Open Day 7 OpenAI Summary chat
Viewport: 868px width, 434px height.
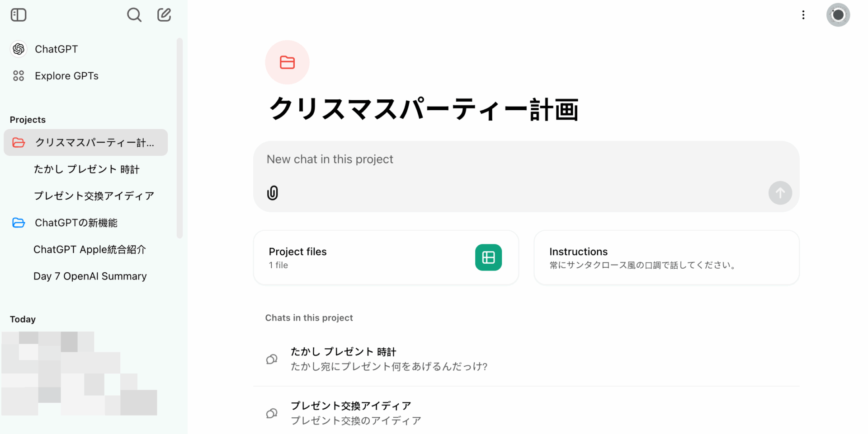[90, 276]
